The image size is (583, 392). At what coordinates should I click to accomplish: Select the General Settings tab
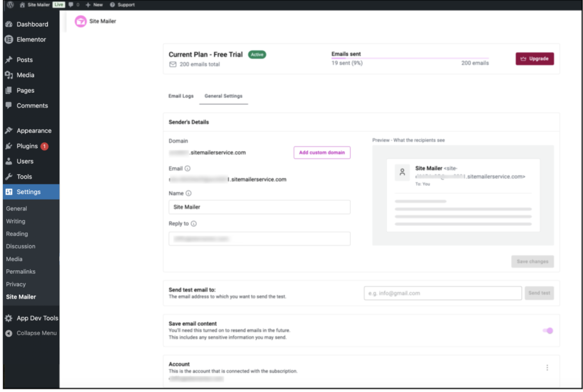(x=223, y=96)
